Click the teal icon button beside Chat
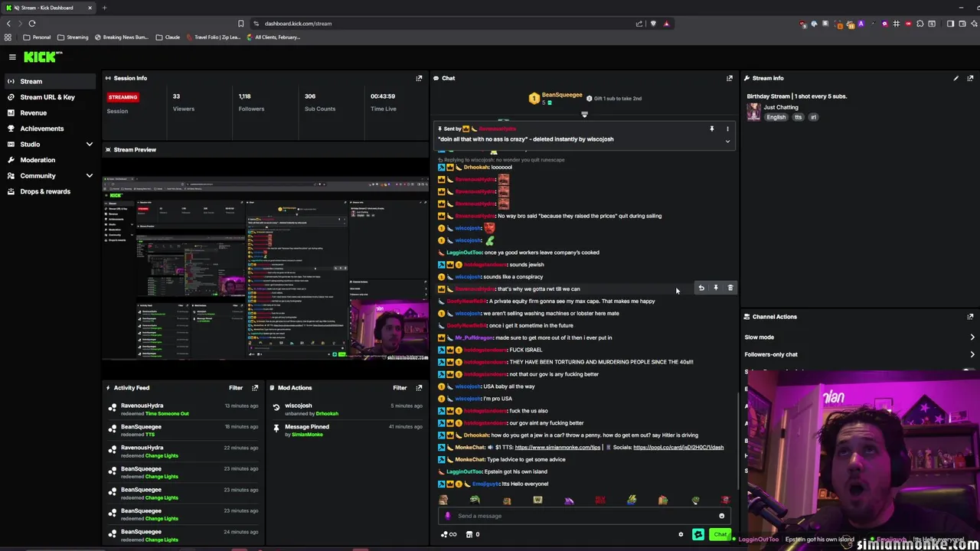 698,534
